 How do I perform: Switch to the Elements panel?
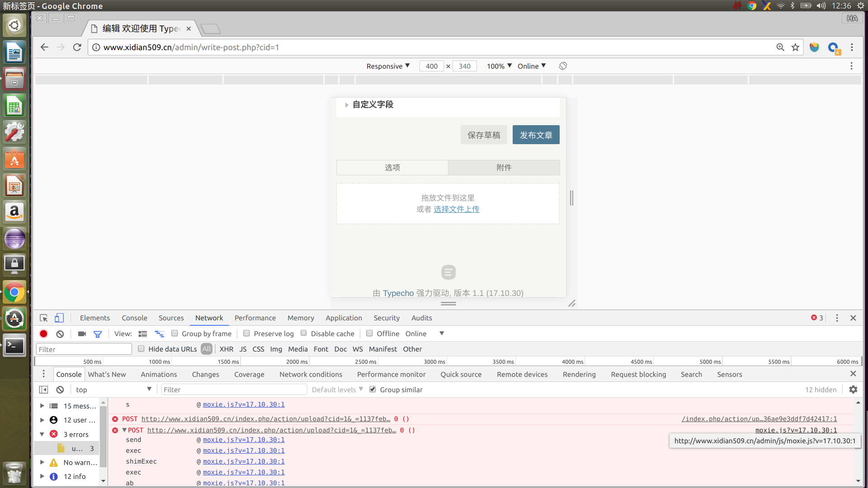click(95, 318)
